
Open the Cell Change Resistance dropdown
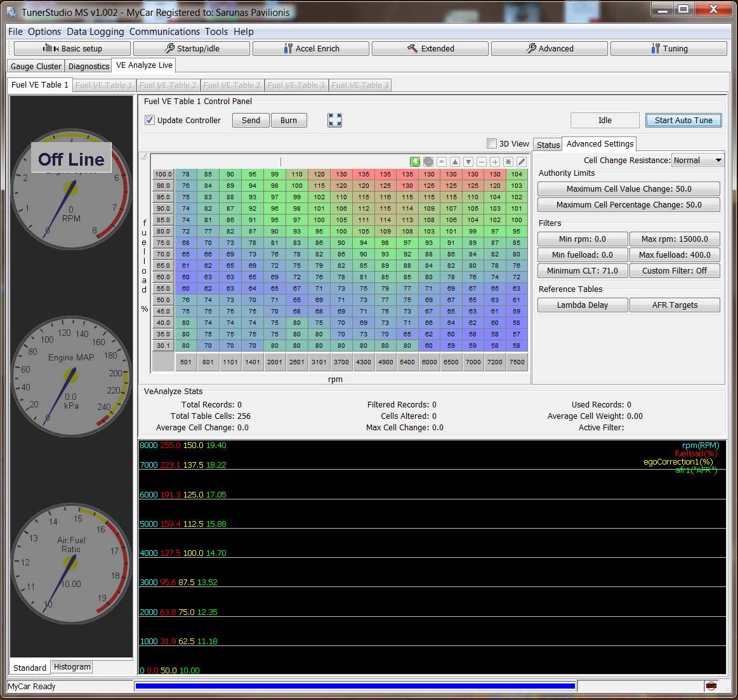coord(698,161)
